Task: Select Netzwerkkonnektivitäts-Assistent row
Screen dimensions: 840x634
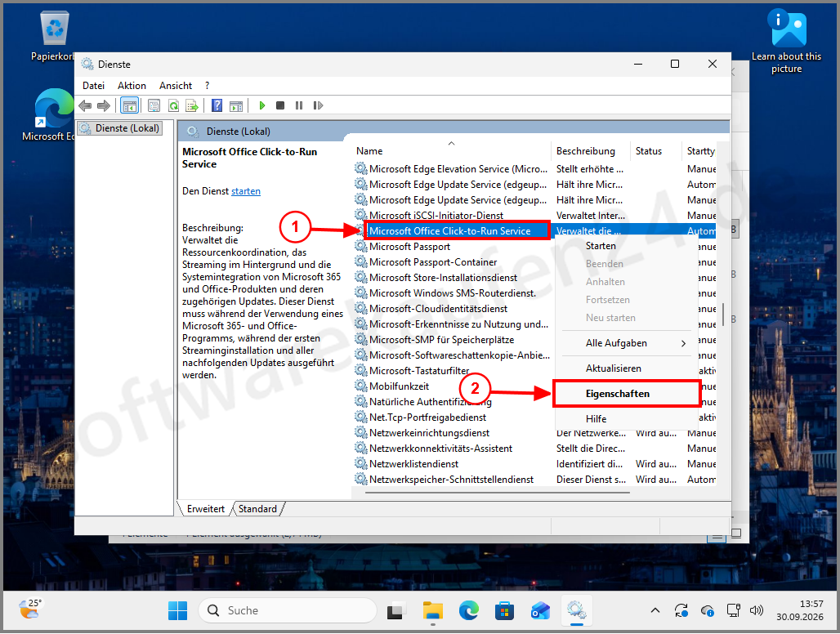Action: 534,449
